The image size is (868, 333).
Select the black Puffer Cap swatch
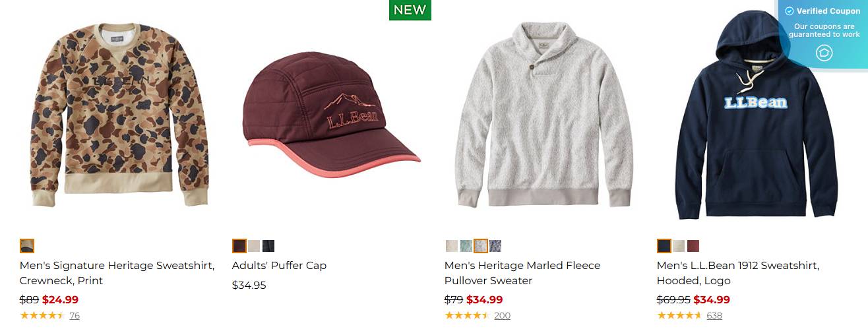coord(268,246)
